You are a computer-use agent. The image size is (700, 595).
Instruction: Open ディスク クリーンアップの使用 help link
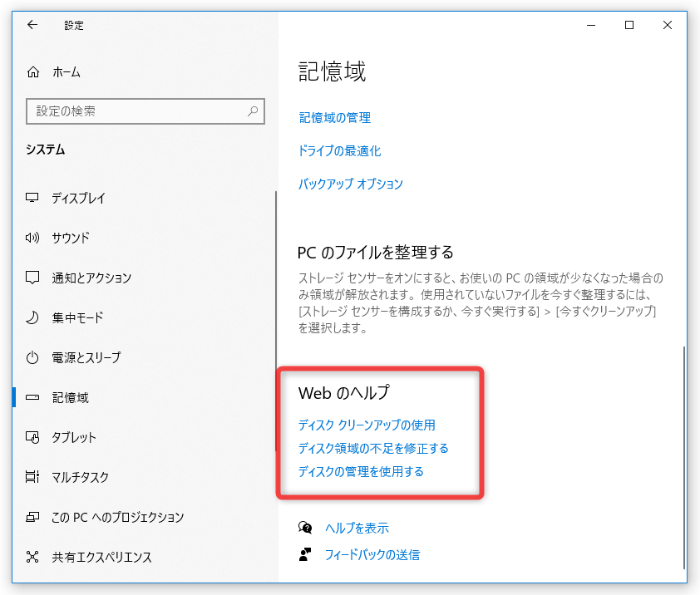pos(367,425)
